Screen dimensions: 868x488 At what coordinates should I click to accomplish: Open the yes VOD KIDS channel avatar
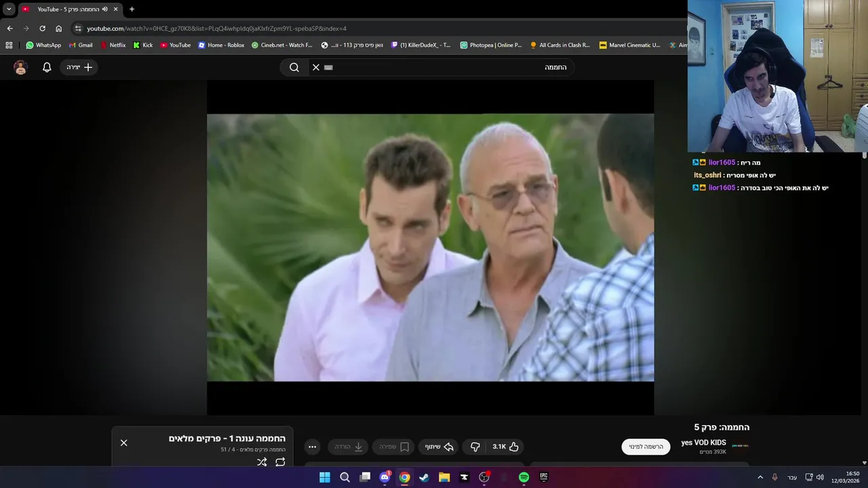pos(741,446)
